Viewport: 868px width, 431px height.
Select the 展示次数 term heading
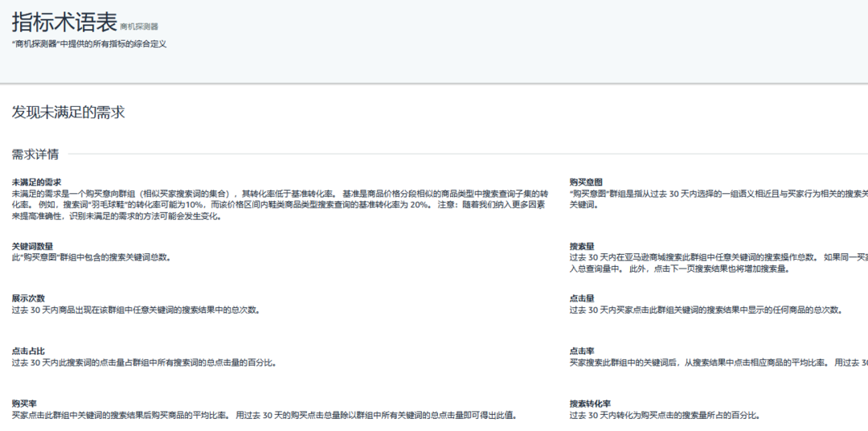coord(28,298)
